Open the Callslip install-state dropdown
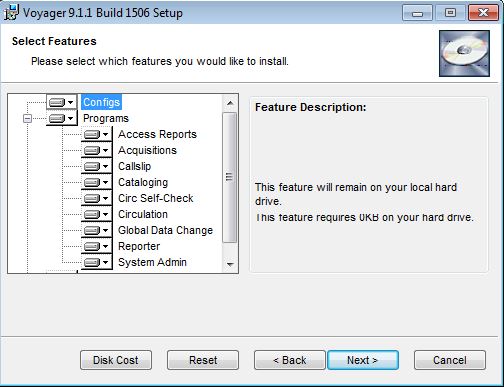The width and height of the screenshot is (504, 387). [x=97, y=166]
